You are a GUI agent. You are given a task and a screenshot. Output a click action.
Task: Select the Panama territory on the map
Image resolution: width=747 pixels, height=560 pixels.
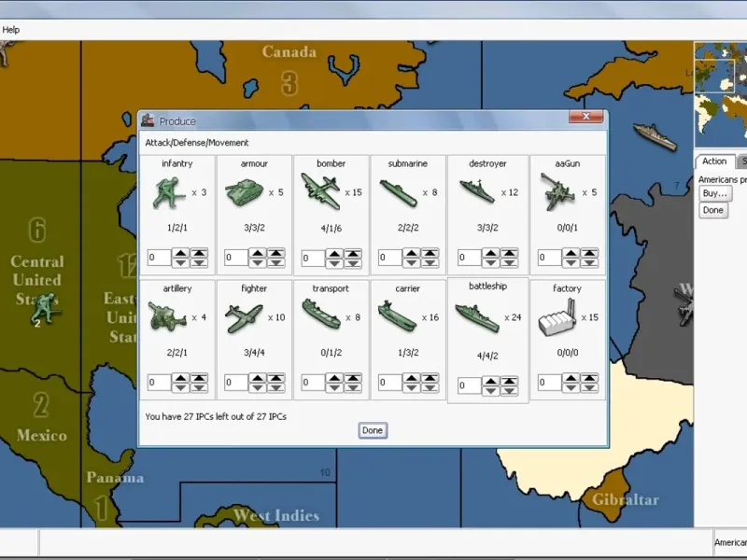pos(115,477)
